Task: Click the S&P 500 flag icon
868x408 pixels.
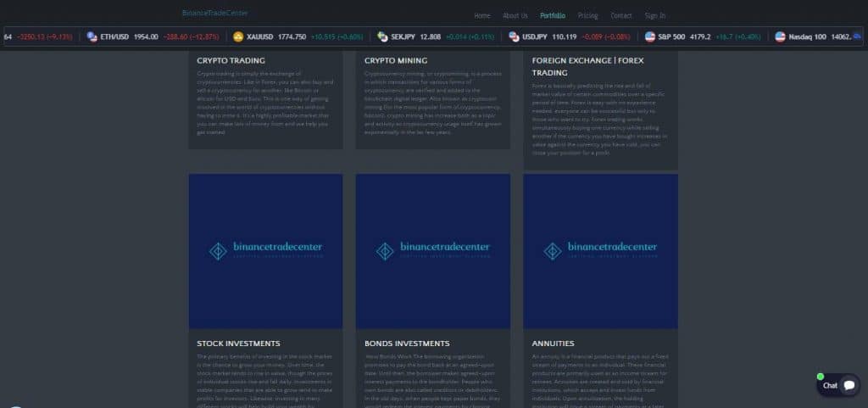Action: tap(650, 36)
